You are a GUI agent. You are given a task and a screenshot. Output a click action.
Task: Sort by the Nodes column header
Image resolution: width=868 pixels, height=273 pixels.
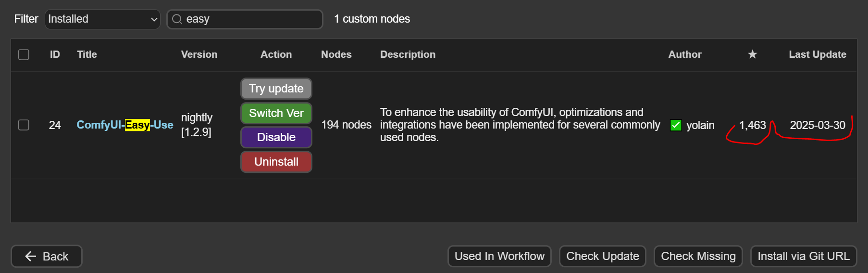[336, 54]
